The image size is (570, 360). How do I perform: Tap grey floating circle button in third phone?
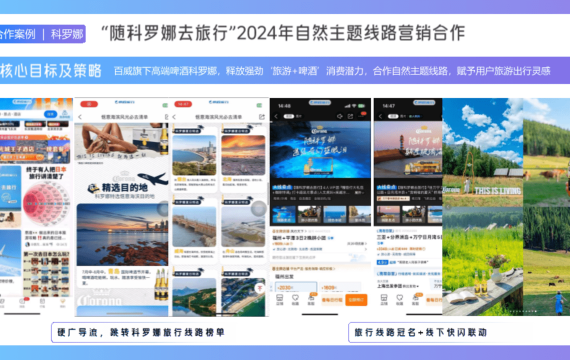point(258,209)
